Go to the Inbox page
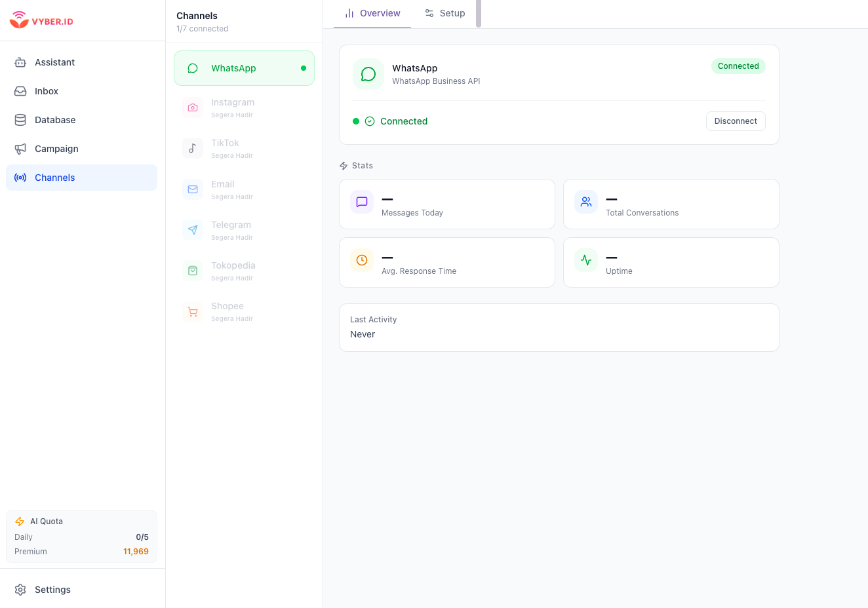 pyautogui.click(x=81, y=91)
